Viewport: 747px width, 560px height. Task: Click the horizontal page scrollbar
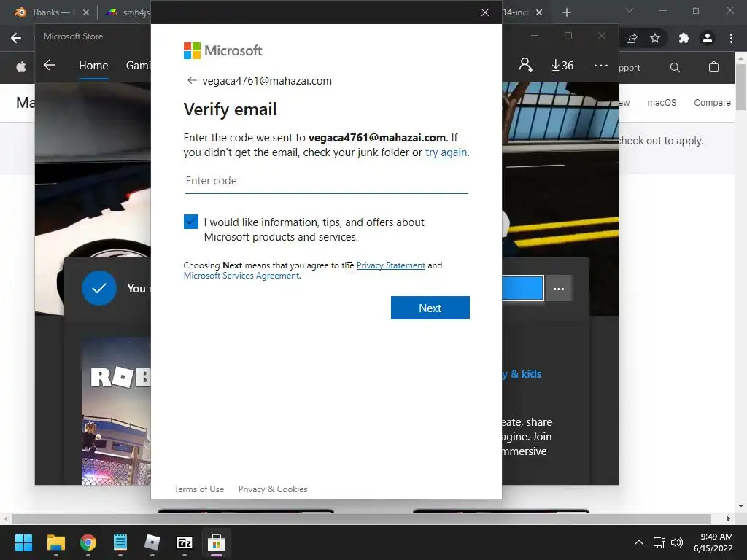(361, 518)
